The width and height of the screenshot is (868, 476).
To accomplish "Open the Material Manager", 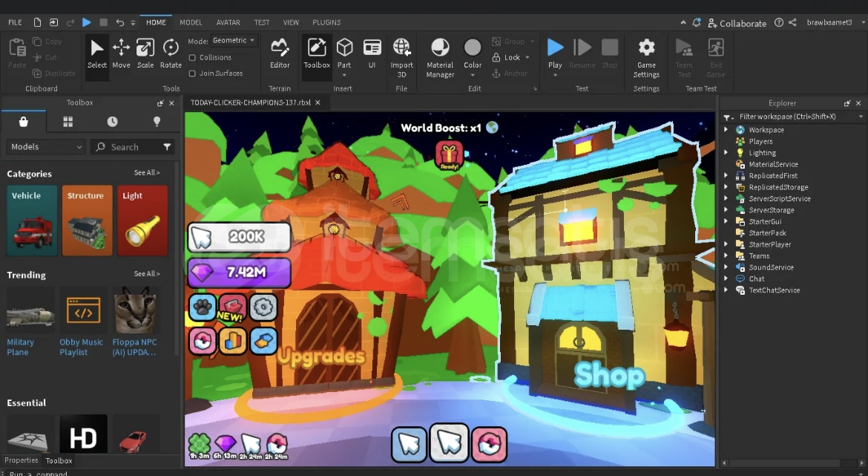I will [440, 58].
